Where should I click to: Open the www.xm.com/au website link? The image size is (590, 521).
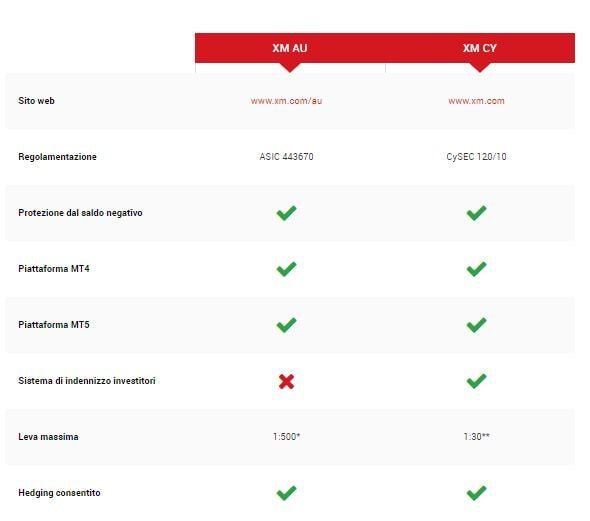pos(286,101)
